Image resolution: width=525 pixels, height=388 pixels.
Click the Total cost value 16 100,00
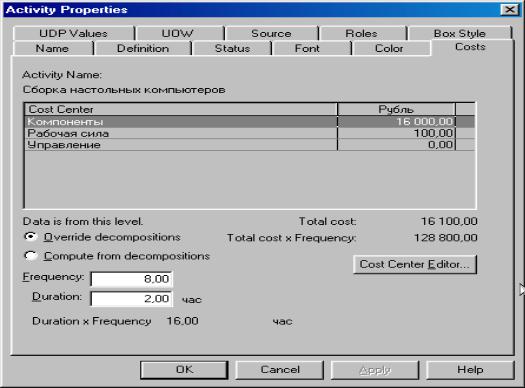click(x=449, y=221)
